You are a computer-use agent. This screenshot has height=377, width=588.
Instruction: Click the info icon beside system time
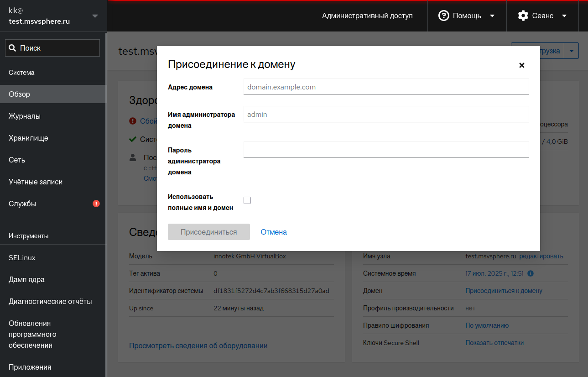click(x=531, y=273)
